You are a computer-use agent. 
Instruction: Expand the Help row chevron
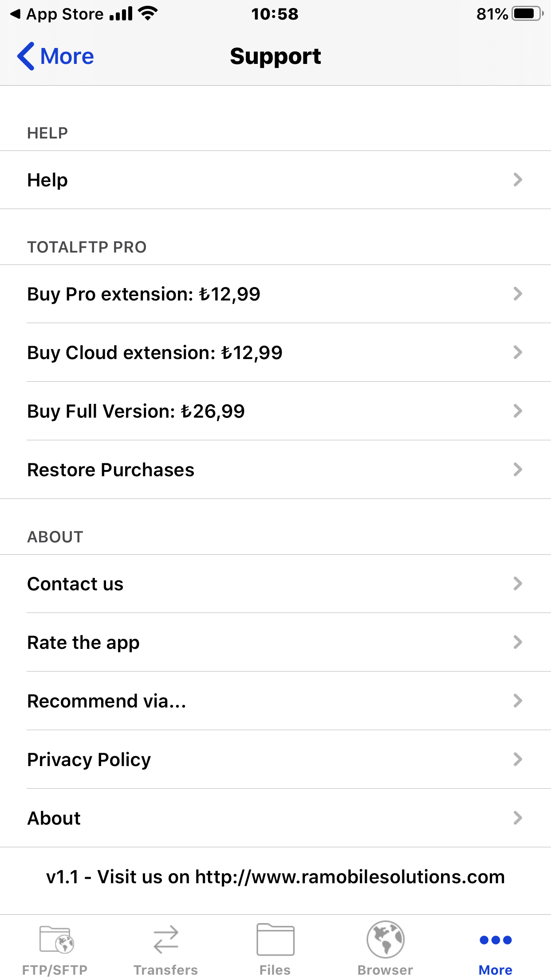point(517,180)
